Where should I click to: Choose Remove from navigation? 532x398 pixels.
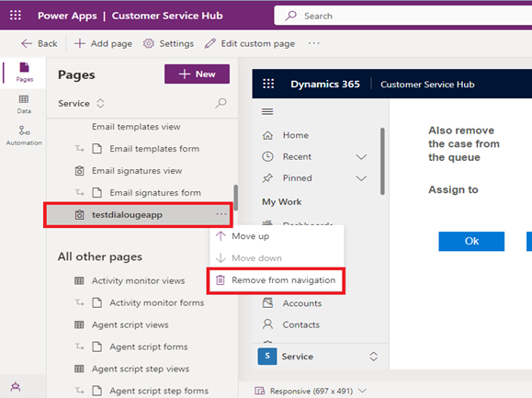click(277, 280)
